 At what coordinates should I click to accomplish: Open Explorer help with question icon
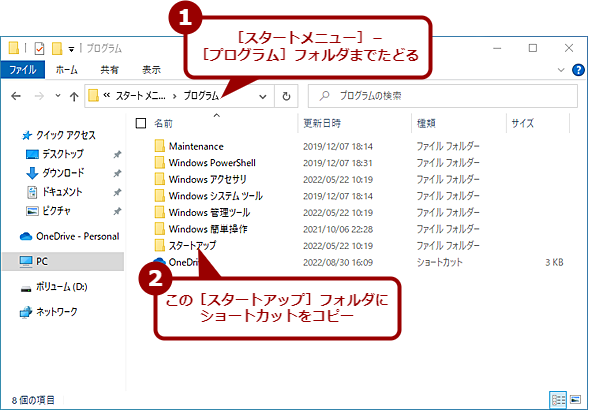(x=578, y=70)
